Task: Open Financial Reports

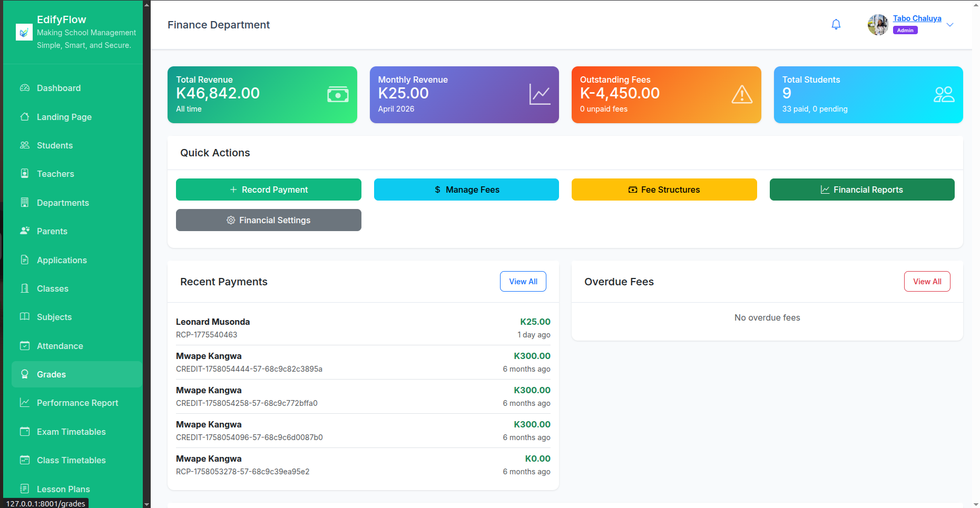Action: click(x=862, y=190)
